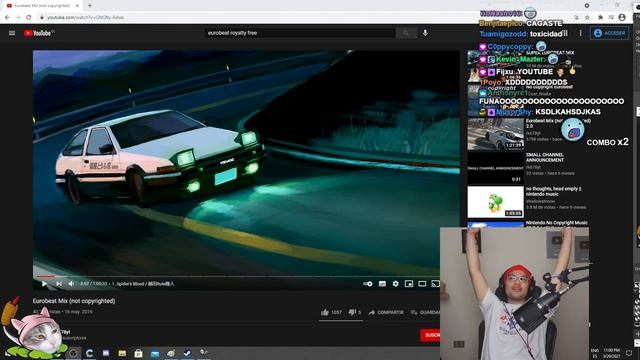Focus the 'eurobeat royalty free' search box
640x360 pixels.
[x=300, y=33]
